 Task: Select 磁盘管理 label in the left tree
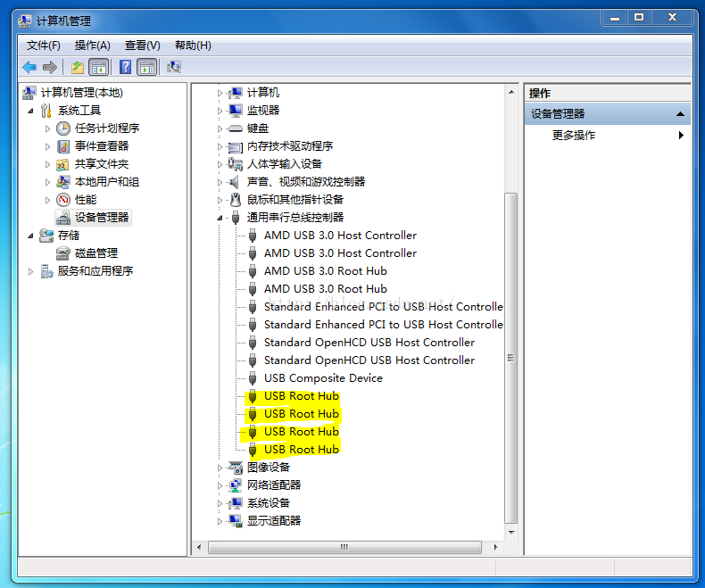96,253
